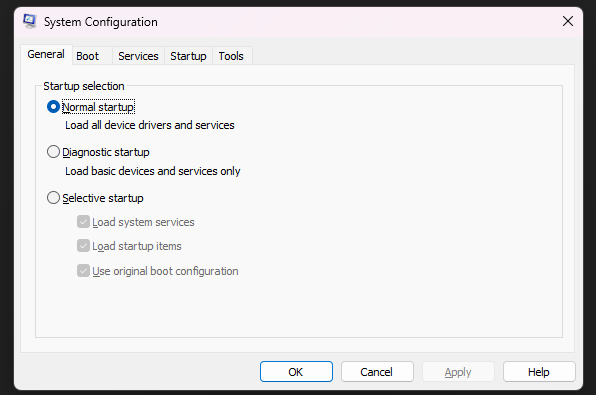Click the System Configuration title bar icon
This screenshot has height=395, width=596.
pos(30,21)
